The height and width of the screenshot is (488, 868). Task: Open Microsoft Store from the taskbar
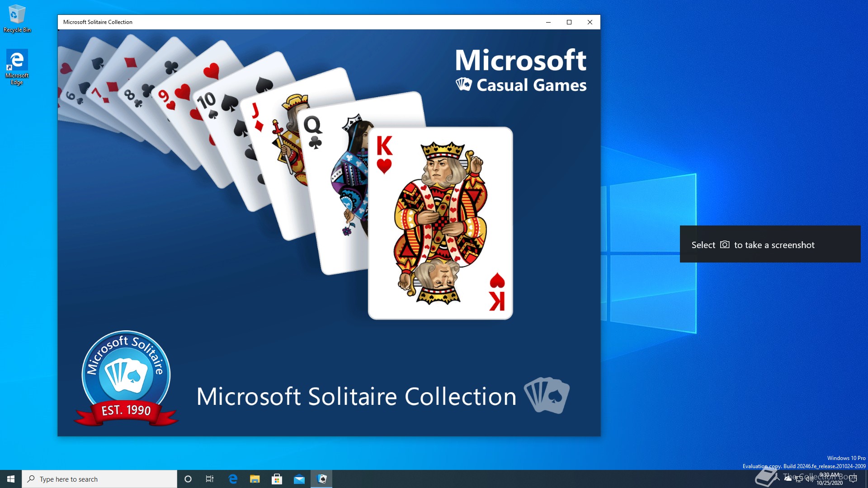(277, 479)
